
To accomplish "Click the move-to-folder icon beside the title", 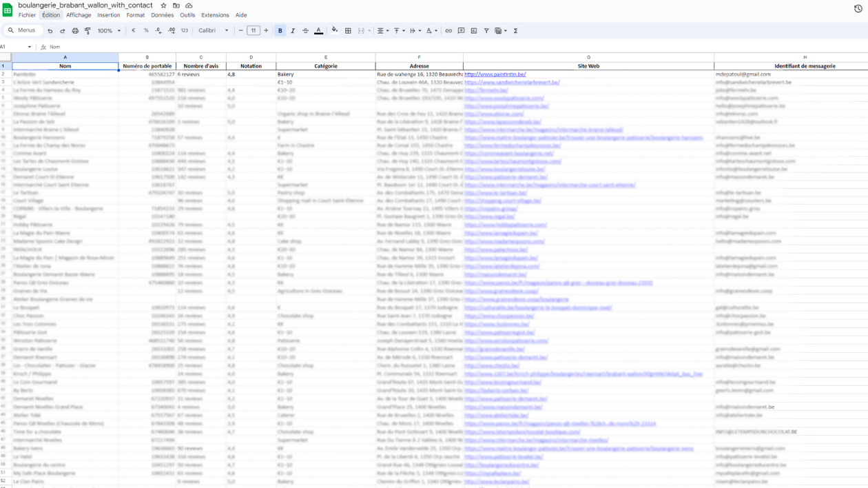I will [176, 6].
